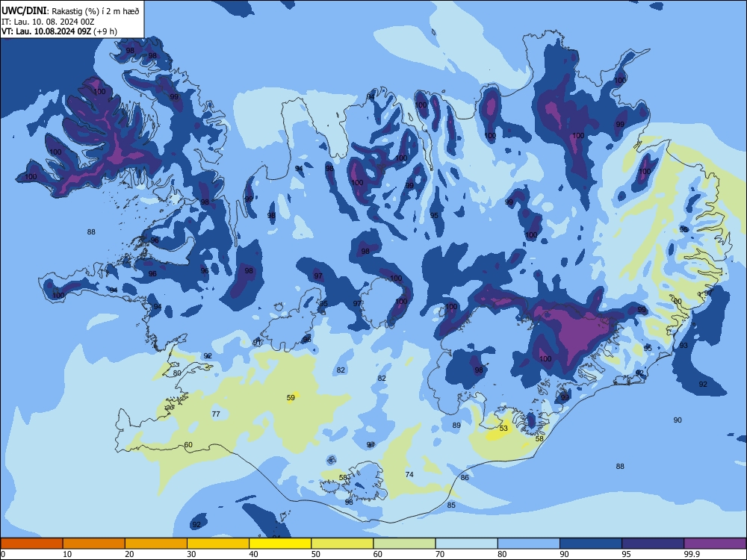Click the humidity value 59 on the map
Viewport: 747px width, 560px height.
pos(291,398)
